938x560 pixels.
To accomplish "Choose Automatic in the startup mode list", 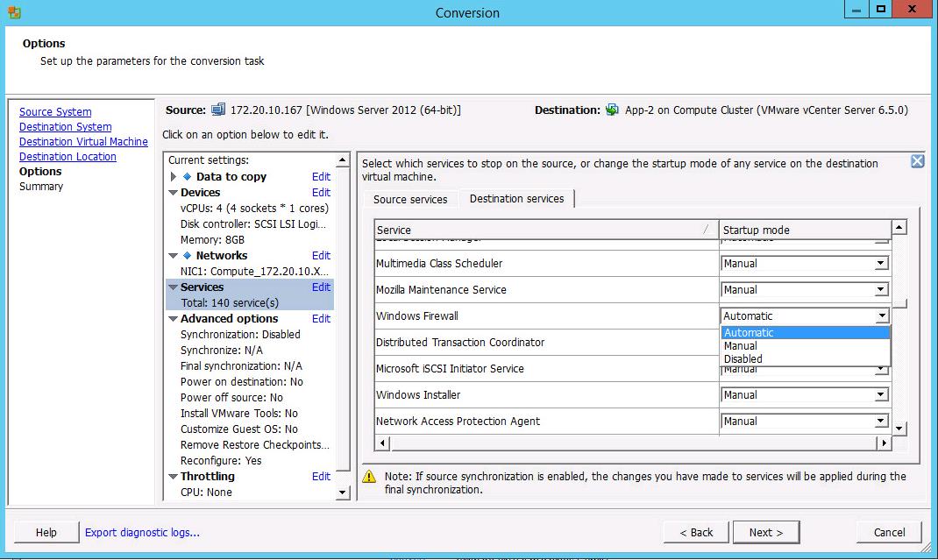I will [806, 333].
